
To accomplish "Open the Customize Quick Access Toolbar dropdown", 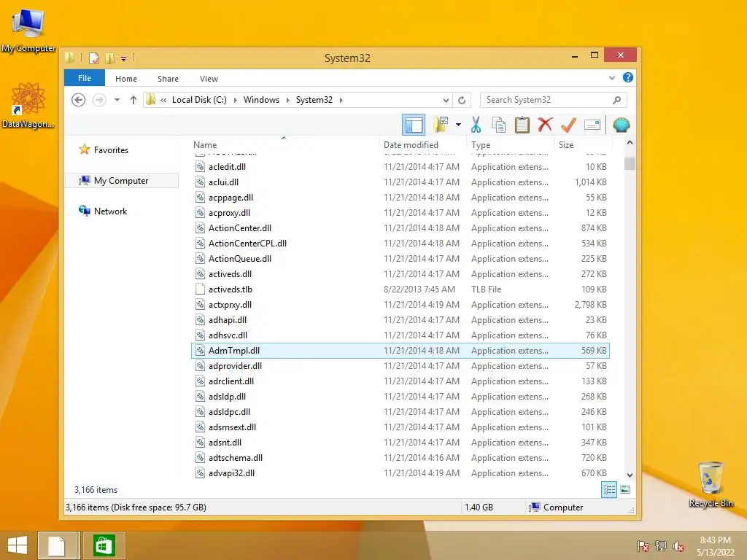I will pos(123,59).
